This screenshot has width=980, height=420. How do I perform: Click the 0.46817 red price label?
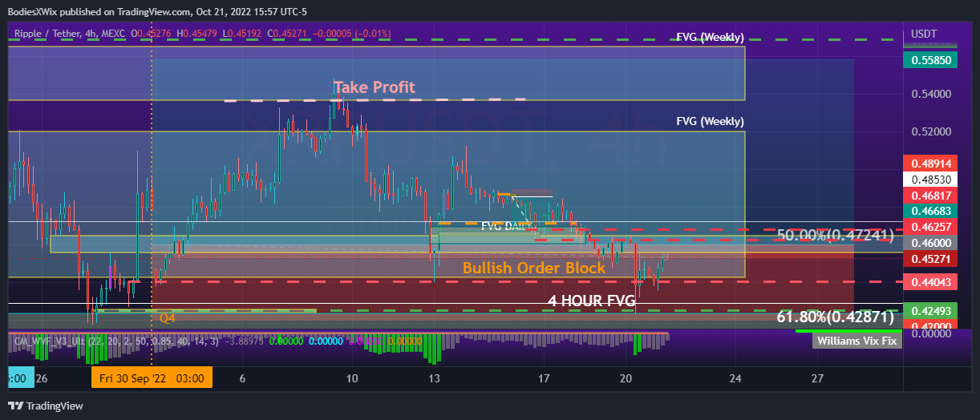click(930, 196)
